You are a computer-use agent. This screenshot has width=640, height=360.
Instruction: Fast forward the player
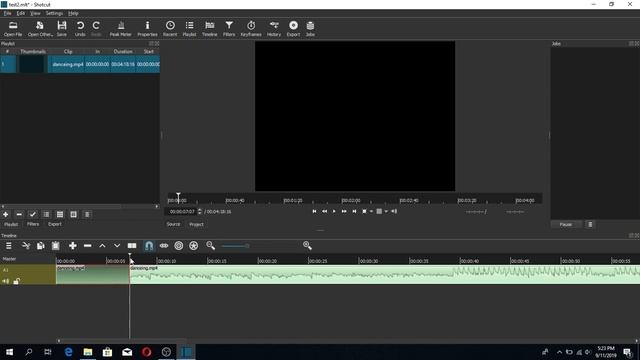(344, 211)
